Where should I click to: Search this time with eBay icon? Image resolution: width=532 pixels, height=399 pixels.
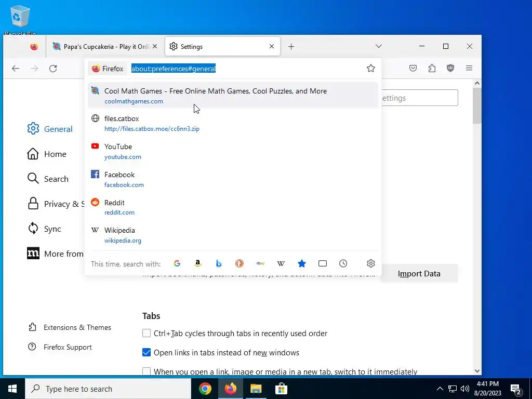260,263
